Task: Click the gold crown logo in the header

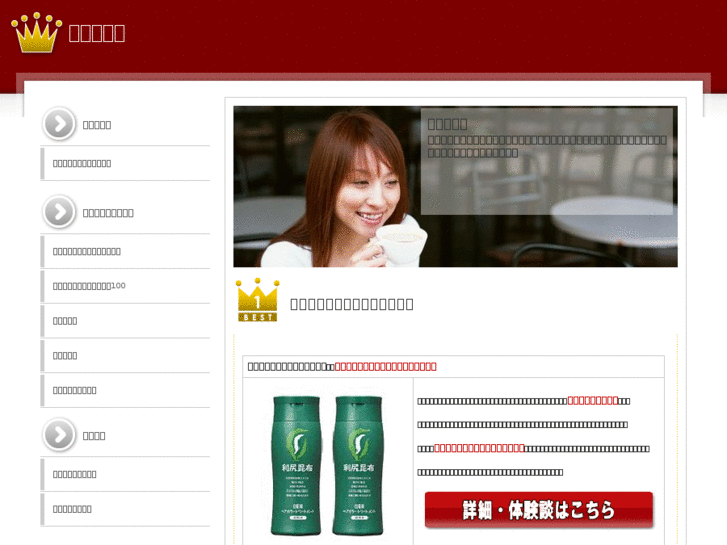Action: click(x=36, y=32)
